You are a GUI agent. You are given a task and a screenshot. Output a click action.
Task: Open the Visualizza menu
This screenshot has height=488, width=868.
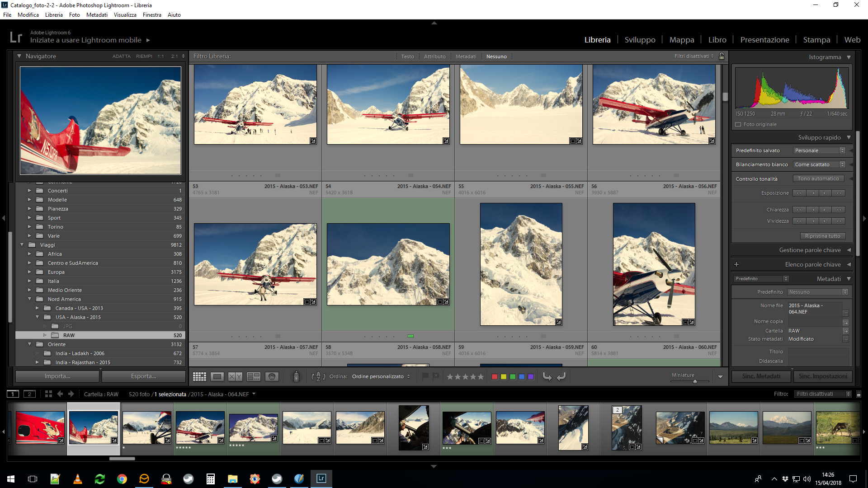(x=125, y=15)
